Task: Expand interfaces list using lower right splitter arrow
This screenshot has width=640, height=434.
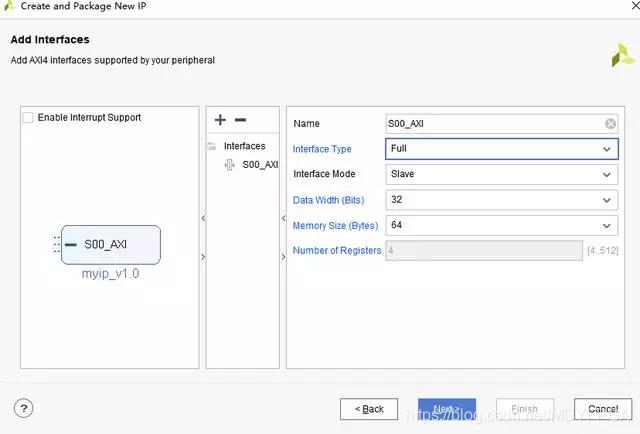Action: tap(284, 257)
